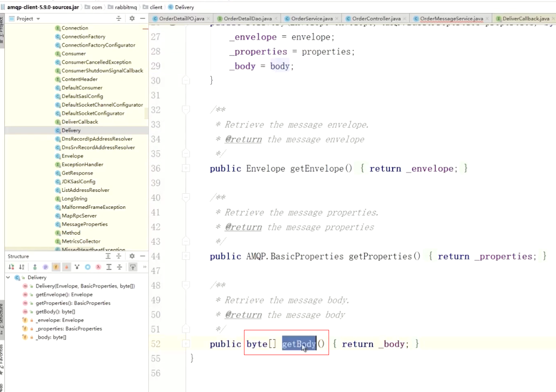The image size is (556, 392).
Task: Select ConnectionFactory in the Project tree
Action: (83, 36)
